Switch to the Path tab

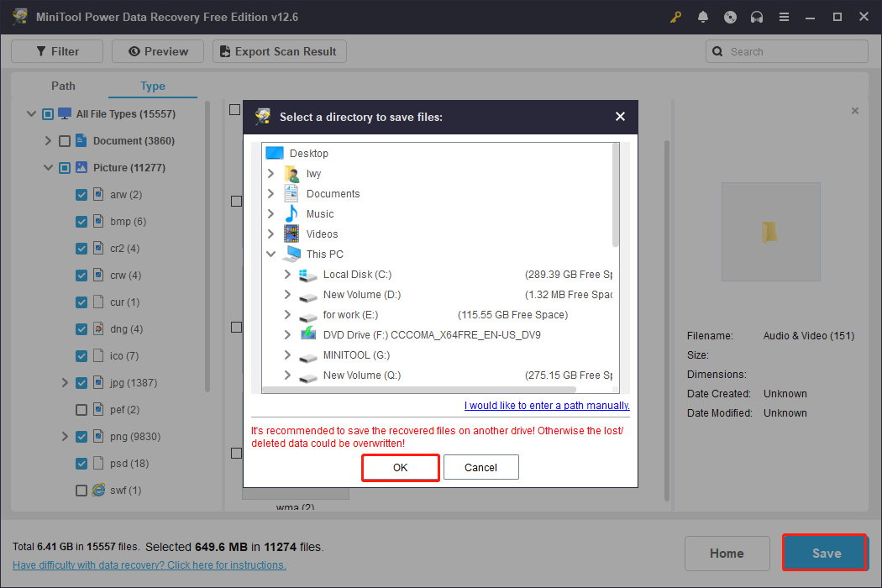point(63,86)
